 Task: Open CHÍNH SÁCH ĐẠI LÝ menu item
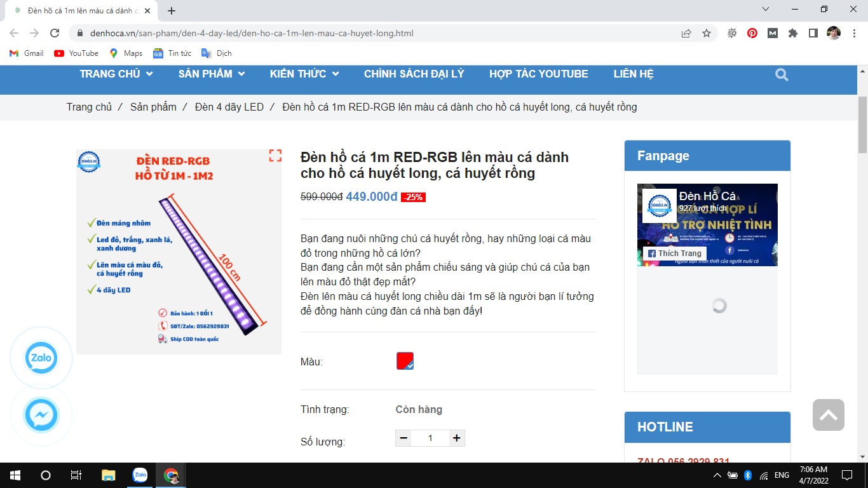[x=414, y=74]
